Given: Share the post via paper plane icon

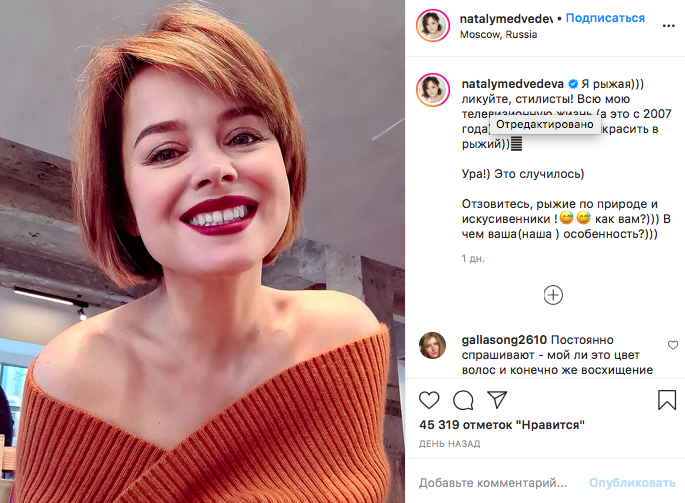Looking at the screenshot, I should coord(497,400).
